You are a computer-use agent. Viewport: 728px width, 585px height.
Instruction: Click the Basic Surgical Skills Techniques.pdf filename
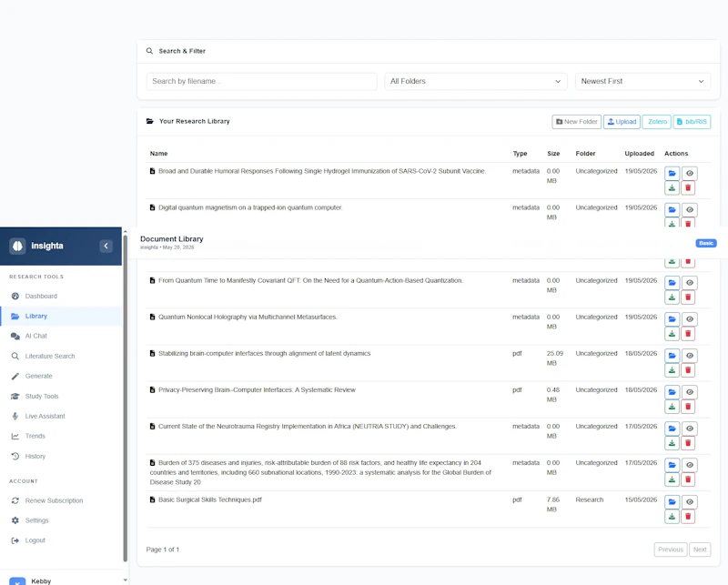[x=210, y=500]
